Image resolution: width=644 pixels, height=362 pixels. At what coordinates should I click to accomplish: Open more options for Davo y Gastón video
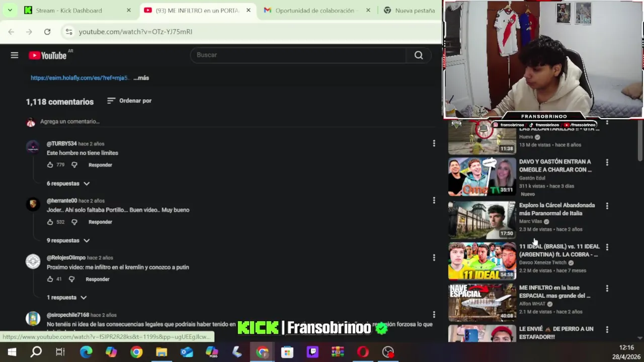[607, 163]
